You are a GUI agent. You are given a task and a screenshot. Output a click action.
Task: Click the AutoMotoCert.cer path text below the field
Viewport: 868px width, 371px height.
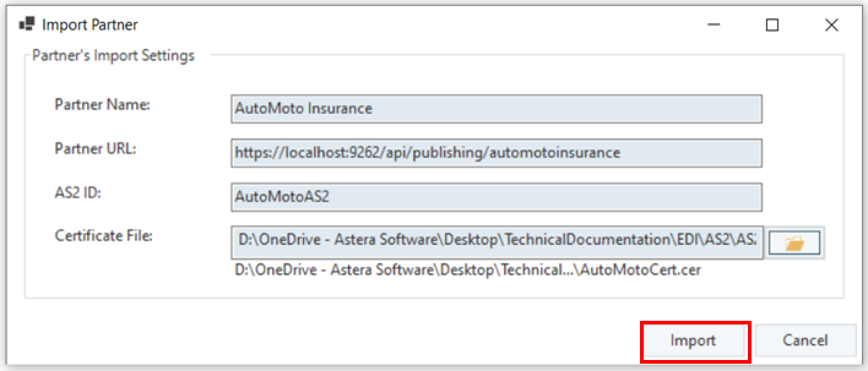468,270
